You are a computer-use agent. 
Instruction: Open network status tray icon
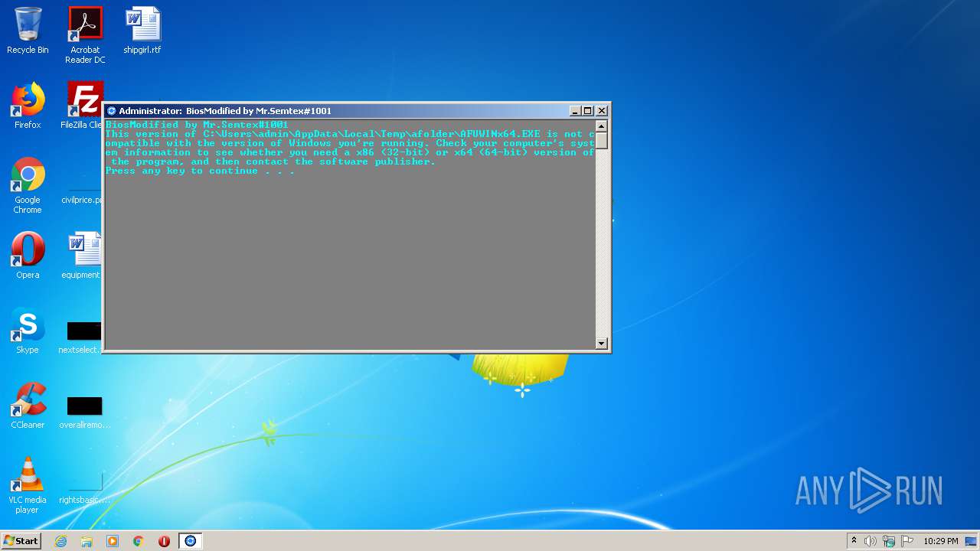889,541
